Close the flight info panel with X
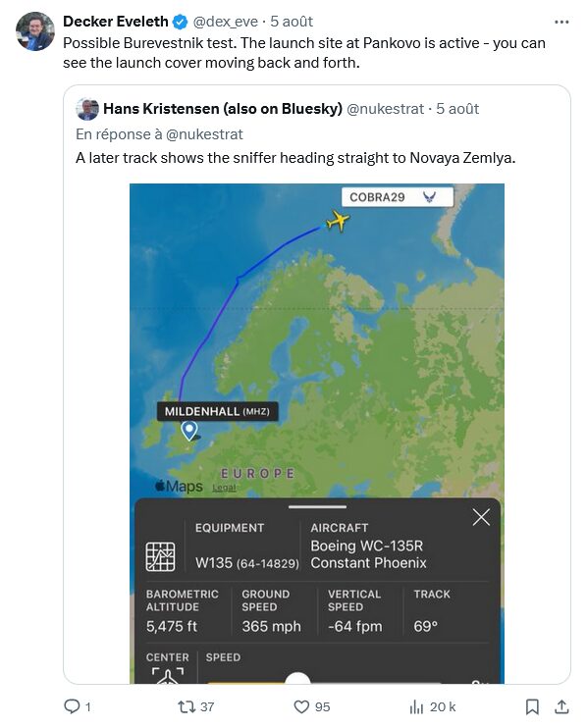The height and width of the screenshot is (728, 587). click(481, 517)
